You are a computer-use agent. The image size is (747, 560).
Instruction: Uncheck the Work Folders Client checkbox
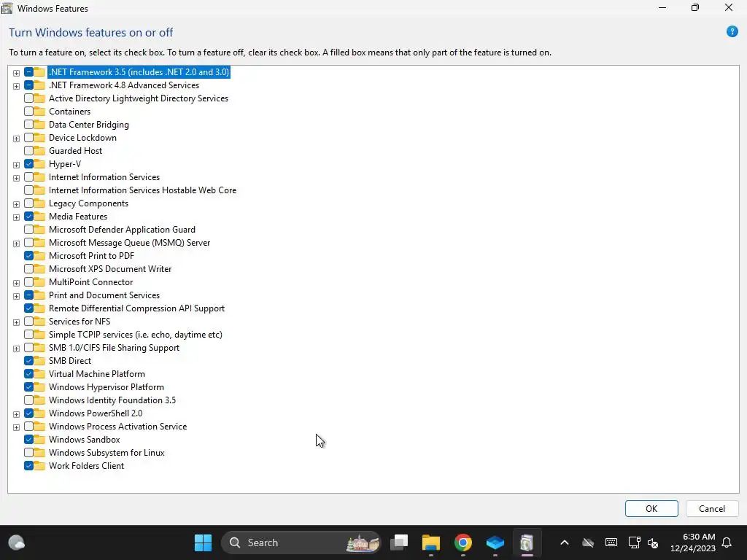click(x=28, y=466)
